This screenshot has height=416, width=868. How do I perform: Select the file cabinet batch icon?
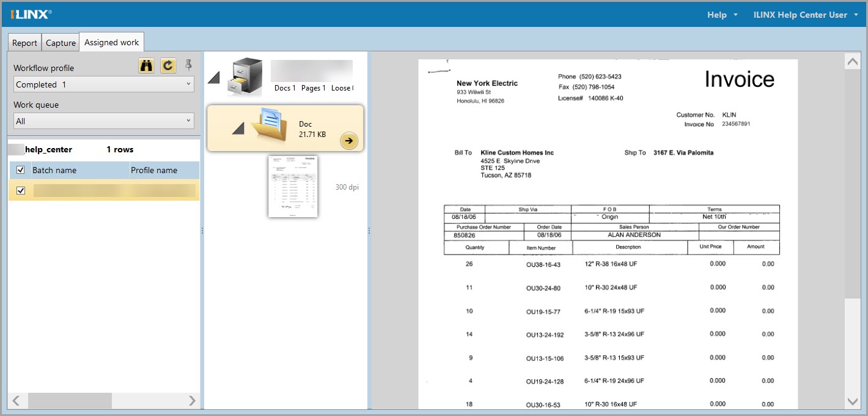244,77
